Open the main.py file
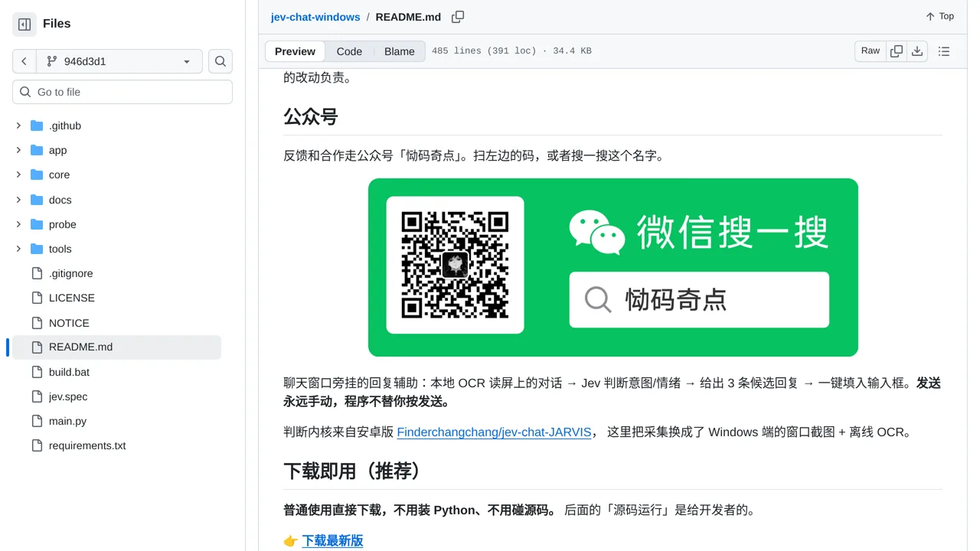This screenshot has width=980, height=551. point(67,421)
